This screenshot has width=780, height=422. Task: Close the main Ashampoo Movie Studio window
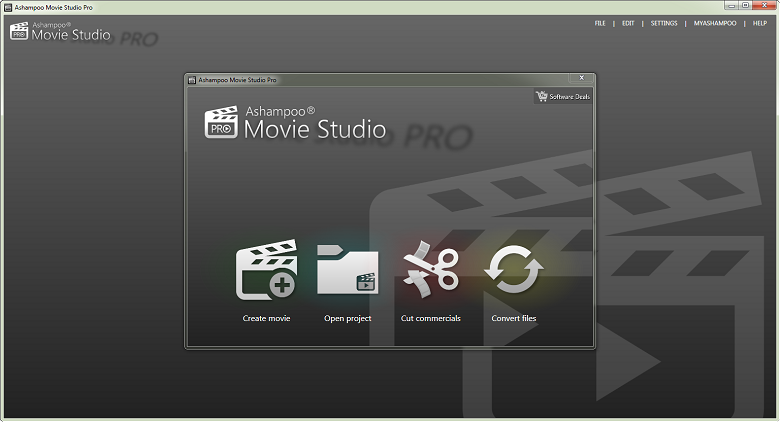click(x=763, y=6)
